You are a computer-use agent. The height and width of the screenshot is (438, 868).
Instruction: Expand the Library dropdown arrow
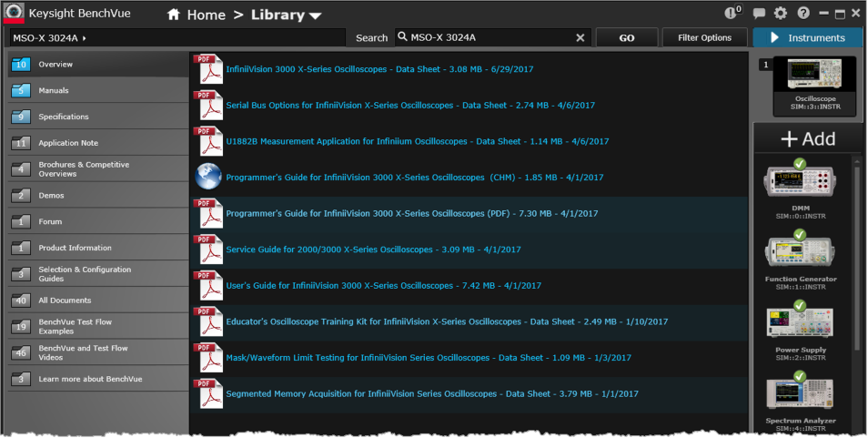click(315, 15)
